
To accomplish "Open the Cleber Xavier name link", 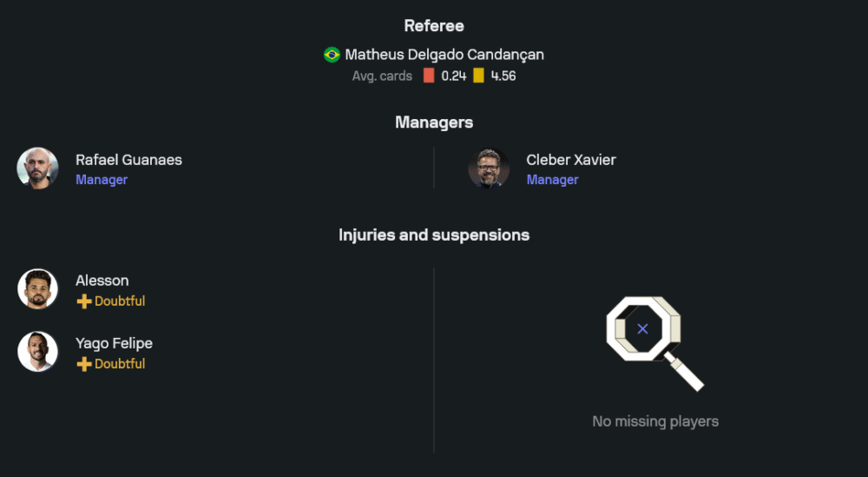I will [x=571, y=160].
